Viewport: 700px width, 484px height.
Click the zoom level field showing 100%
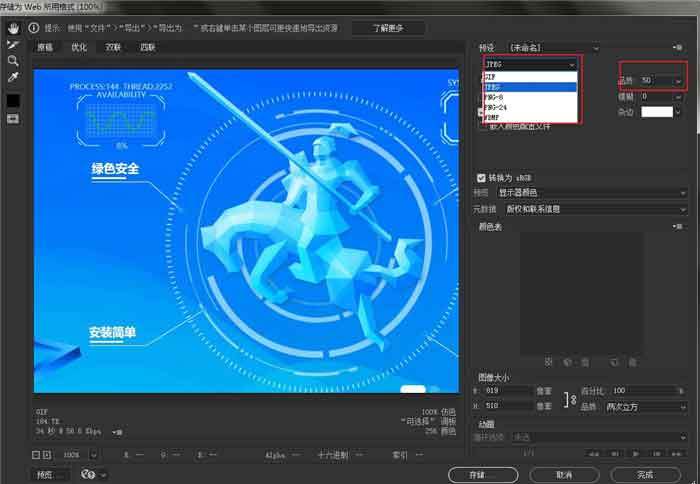[x=74, y=455]
